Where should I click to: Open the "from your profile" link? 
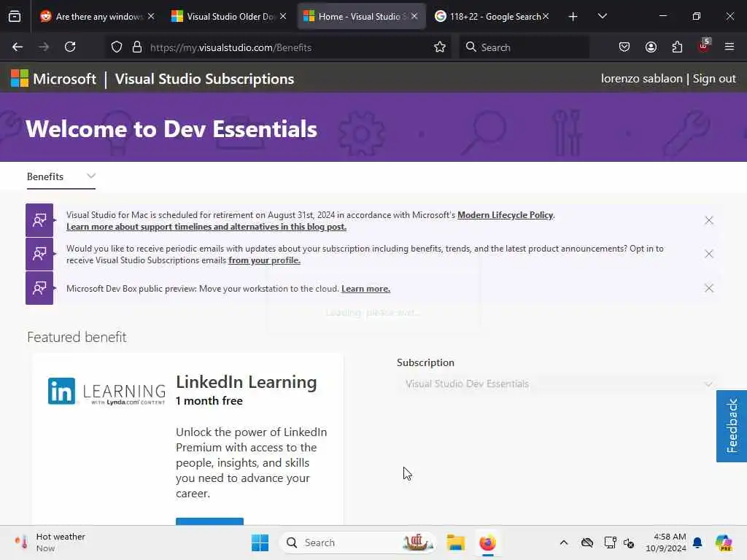pyautogui.click(x=264, y=260)
